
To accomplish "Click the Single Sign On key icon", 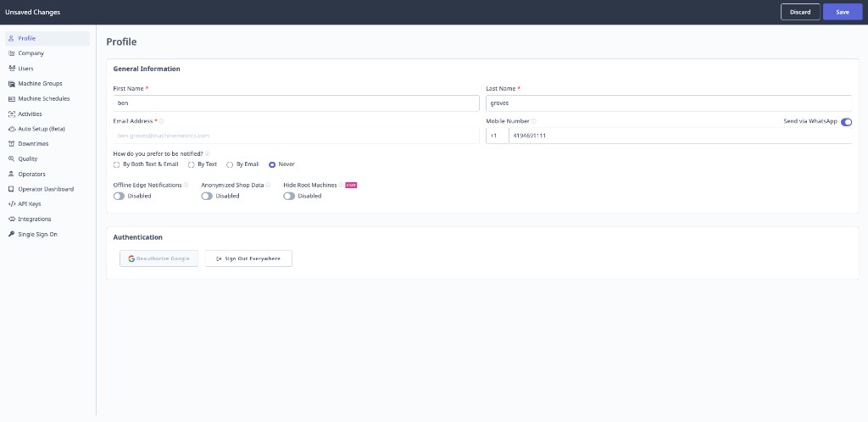I will pyautogui.click(x=11, y=234).
